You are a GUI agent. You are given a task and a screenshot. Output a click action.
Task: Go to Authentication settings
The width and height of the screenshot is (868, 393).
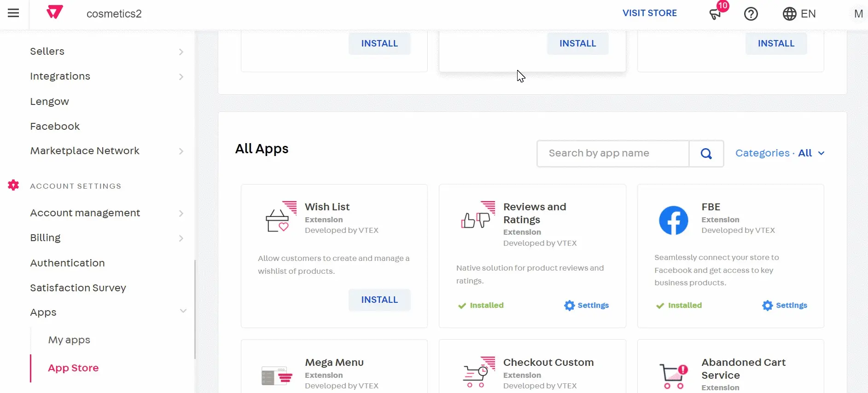point(67,263)
